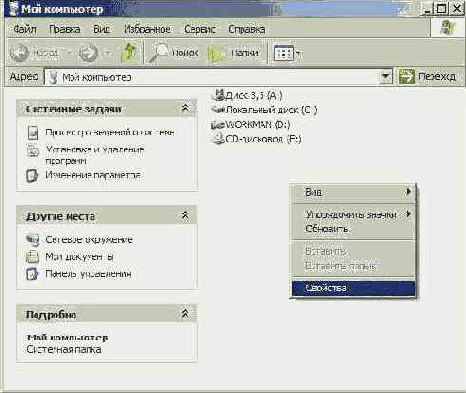Viewport: 466px width, 393px height.
Task: Select the CD-дисковод (F:) icon
Action: pos(218,138)
